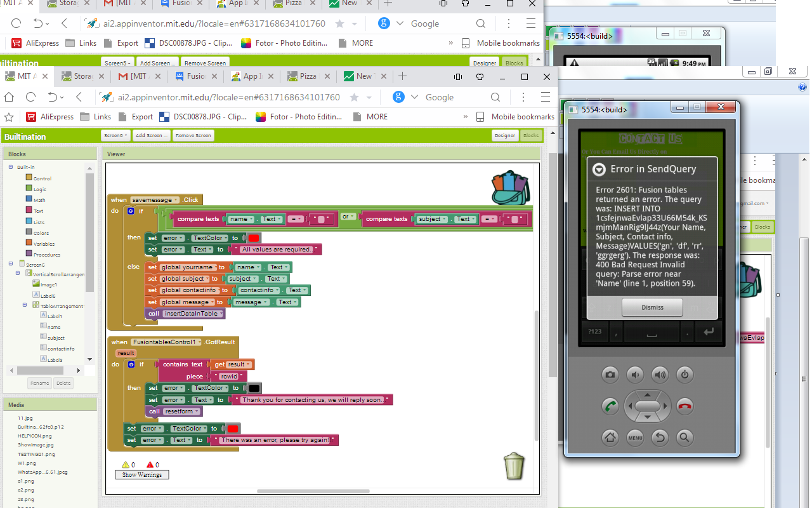The width and height of the screenshot is (812, 508).
Task: Select the Logic blocks category
Action: (x=40, y=189)
